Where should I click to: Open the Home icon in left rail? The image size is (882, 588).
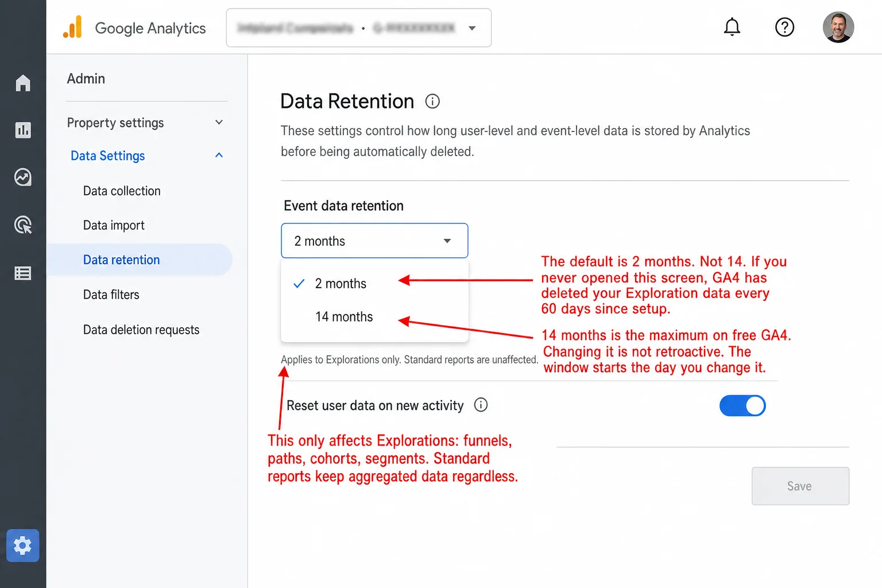23,83
